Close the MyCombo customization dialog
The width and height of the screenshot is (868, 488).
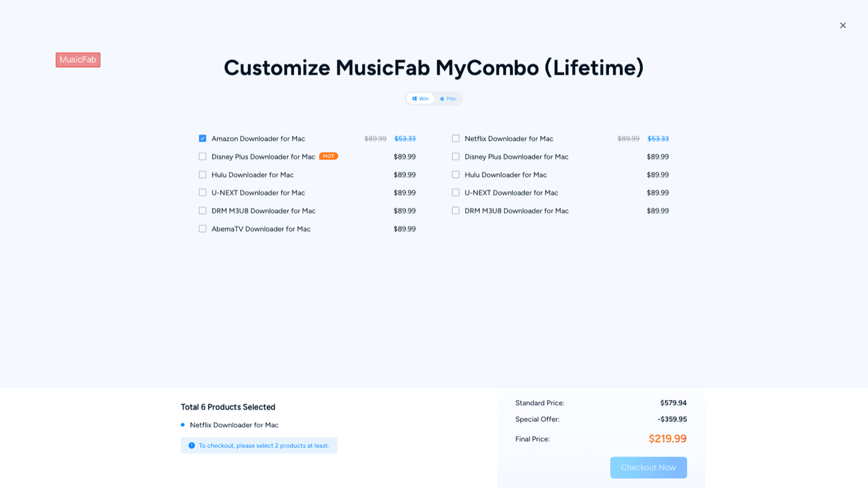843,25
